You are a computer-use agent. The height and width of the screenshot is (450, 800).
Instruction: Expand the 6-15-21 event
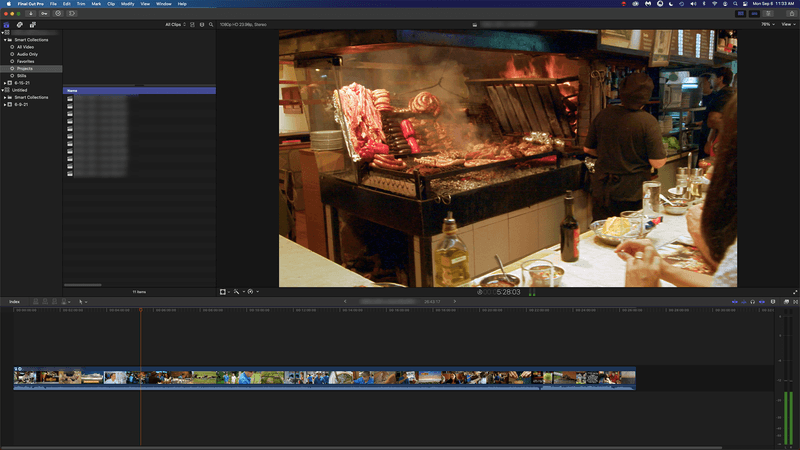pyautogui.click(x=5, y=83)
